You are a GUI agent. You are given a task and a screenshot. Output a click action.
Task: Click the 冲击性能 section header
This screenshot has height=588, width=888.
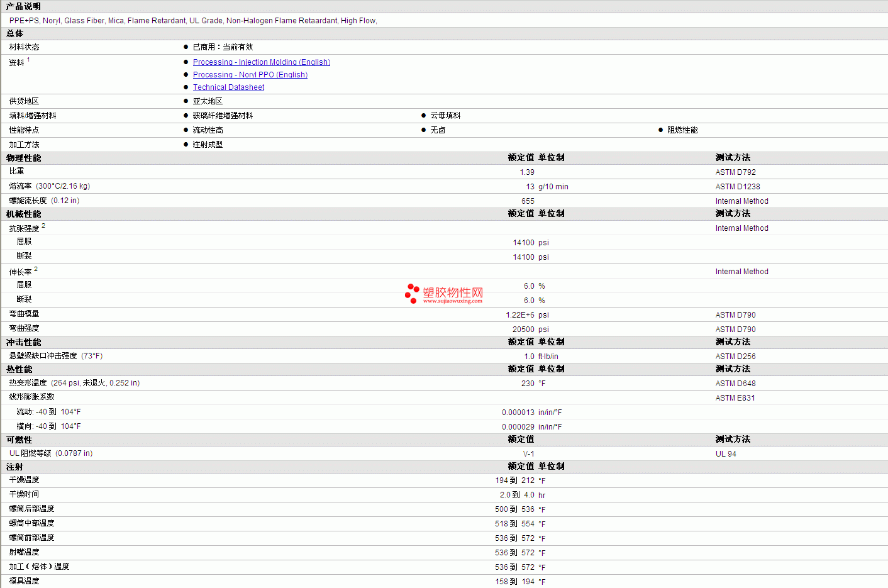pos(23,342)
